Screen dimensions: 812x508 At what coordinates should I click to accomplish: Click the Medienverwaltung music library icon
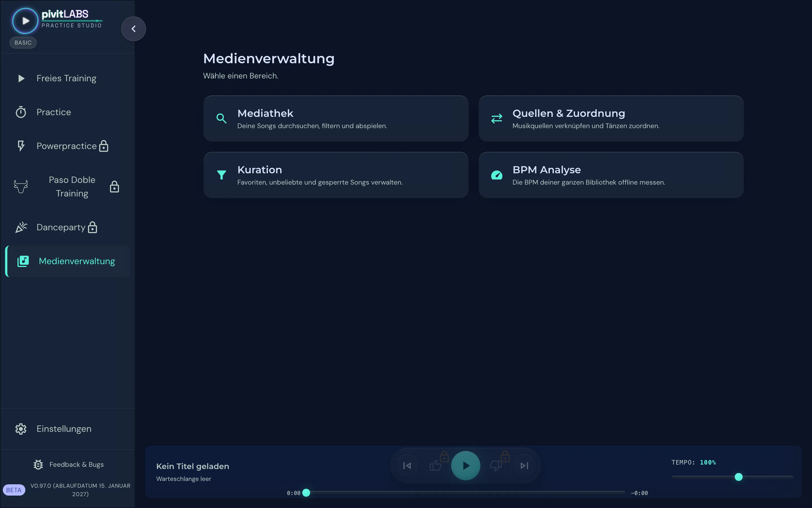23,261
